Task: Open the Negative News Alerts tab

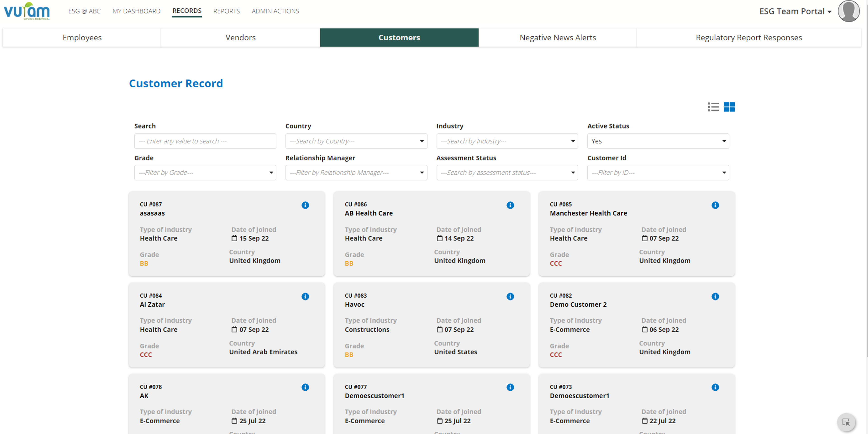Action: (558, 37)
